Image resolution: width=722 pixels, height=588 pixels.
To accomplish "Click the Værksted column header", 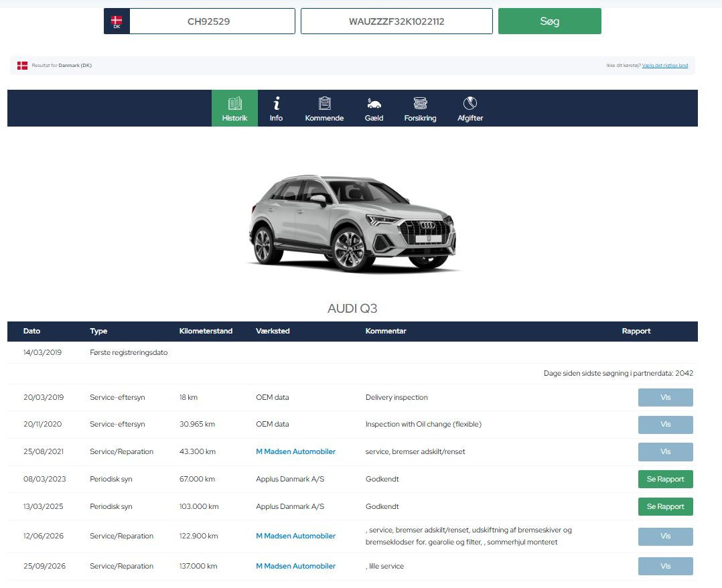I will pos(273,331).
